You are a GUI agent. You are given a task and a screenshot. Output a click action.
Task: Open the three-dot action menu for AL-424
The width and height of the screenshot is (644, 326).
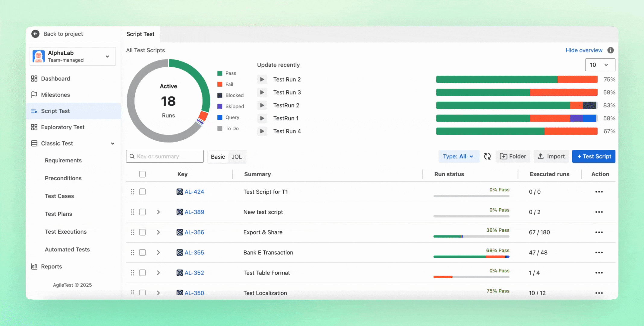coord(599,192)
